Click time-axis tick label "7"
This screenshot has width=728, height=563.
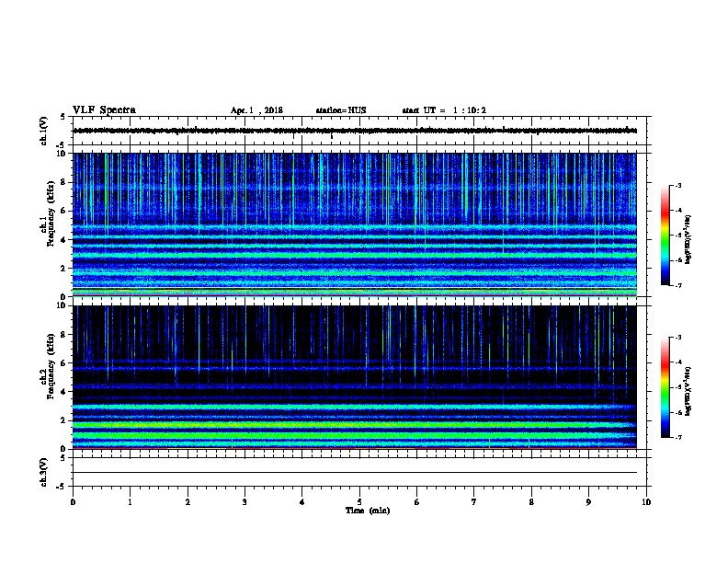click(474, 502)
